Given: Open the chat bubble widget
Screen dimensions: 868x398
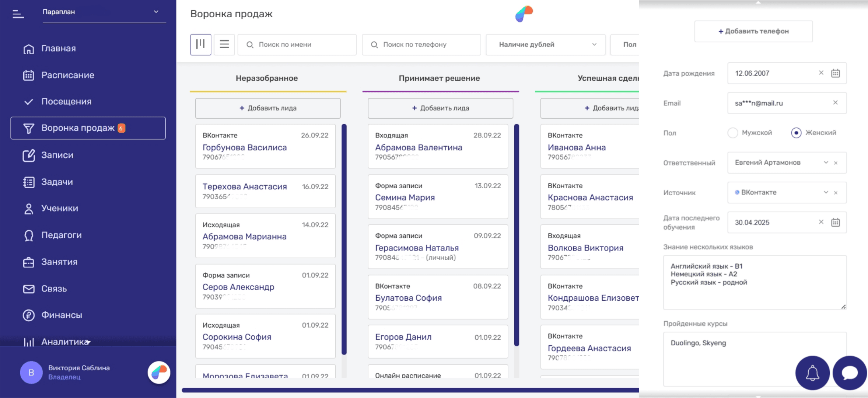Looking at the screenshot, I should [850, 373].
